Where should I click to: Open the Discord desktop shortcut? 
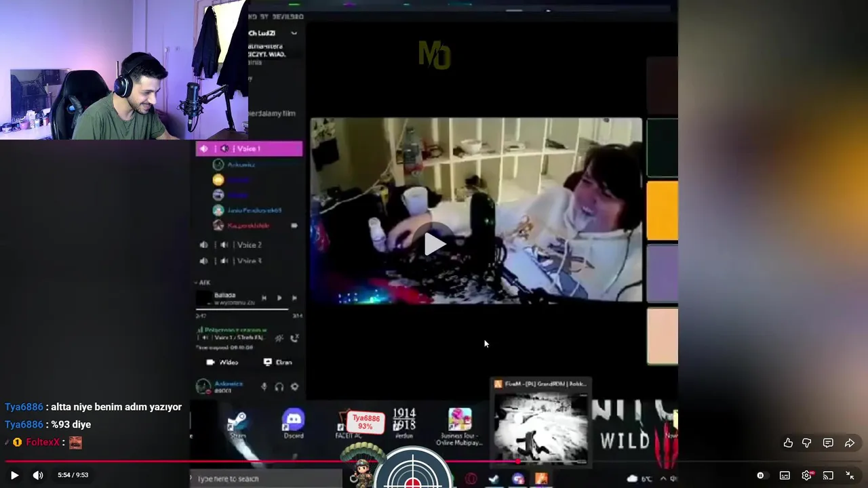pyautogui.click(x=294, y=424)
